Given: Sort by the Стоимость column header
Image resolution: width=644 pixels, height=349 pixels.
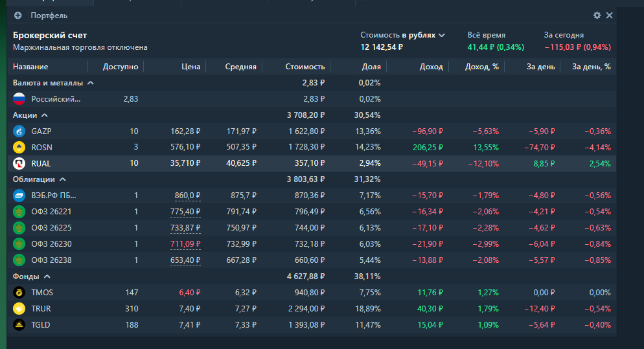Looking at the screenshot, I should click(305, 67).
